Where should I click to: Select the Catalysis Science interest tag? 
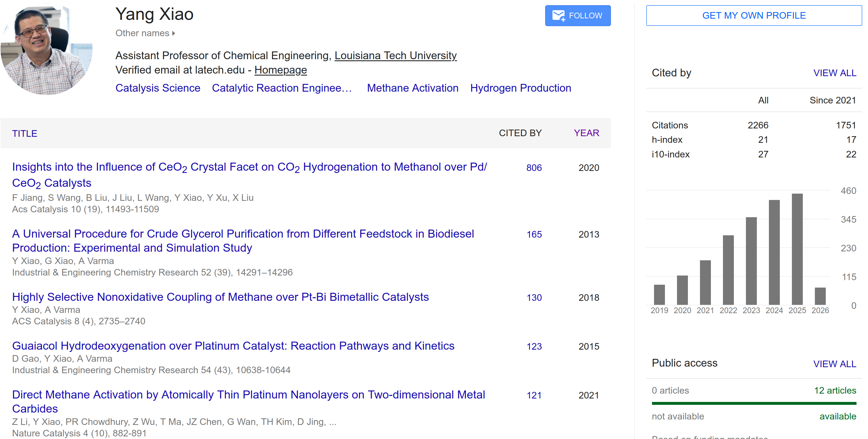(x=158, y=88)
